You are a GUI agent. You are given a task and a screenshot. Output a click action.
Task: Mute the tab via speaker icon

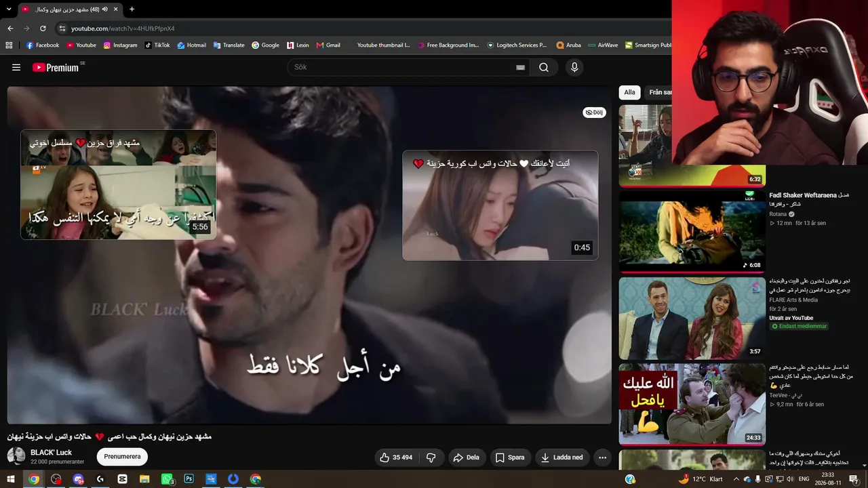tap(105, 9)
